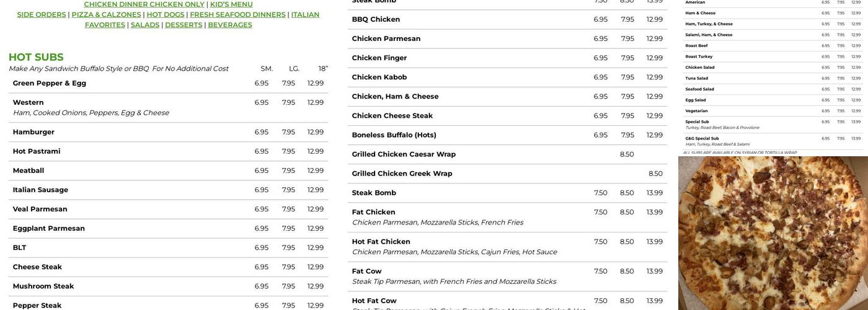
Task: Select the Hot Fat Chicken sub
Action: pyautogui.click(x=381, y=242)
